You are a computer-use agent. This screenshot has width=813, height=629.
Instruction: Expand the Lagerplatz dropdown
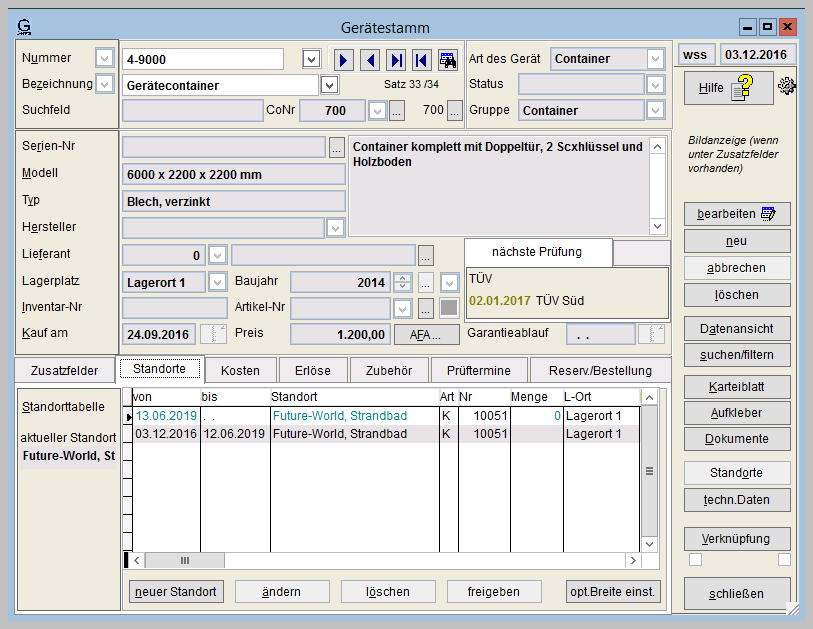pos(217,283)
